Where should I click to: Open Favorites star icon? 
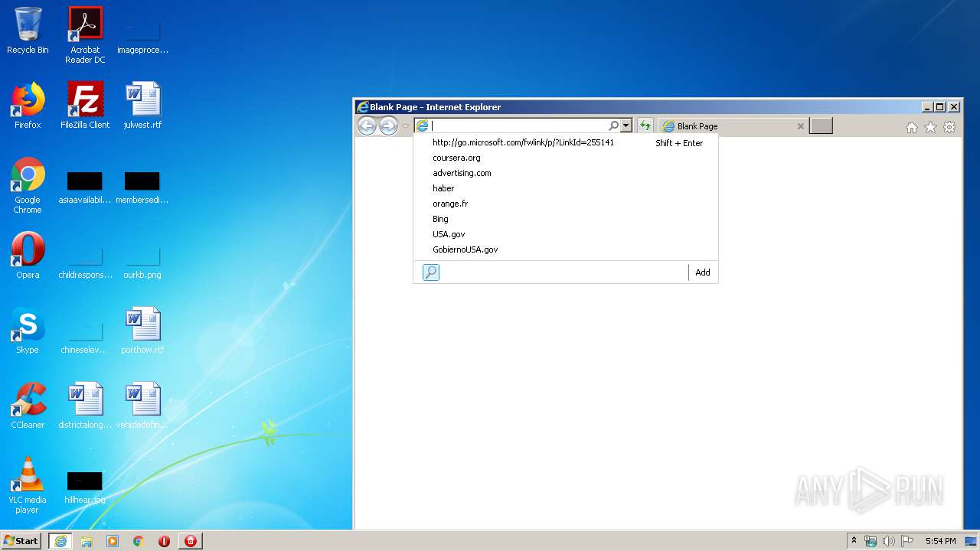tap(930, 128)
